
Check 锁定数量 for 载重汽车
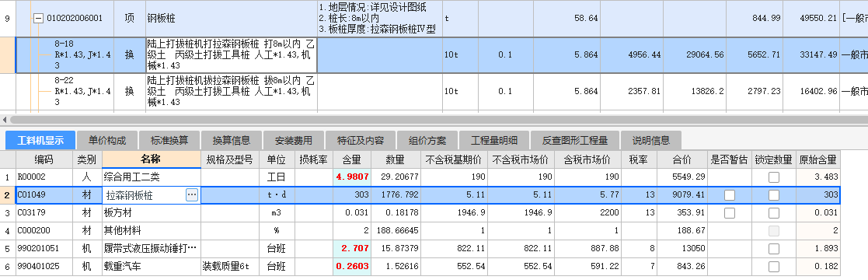point(774,267)
